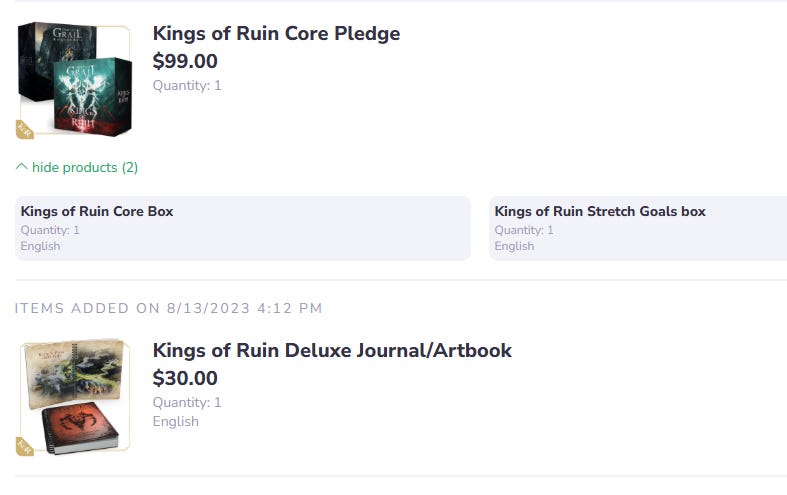The width and height of the screenshot is (787, 495).
Task: Collapse list via 'hide products (2)'
Action: click(84, 167)
